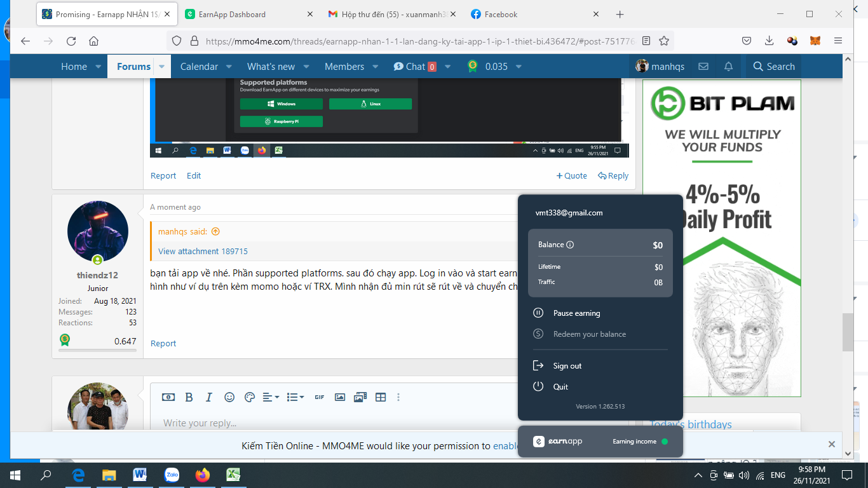Viewport: 868px width, 488px height.
Task: Bookmark this page with the star icon
Action: point(664,41)
